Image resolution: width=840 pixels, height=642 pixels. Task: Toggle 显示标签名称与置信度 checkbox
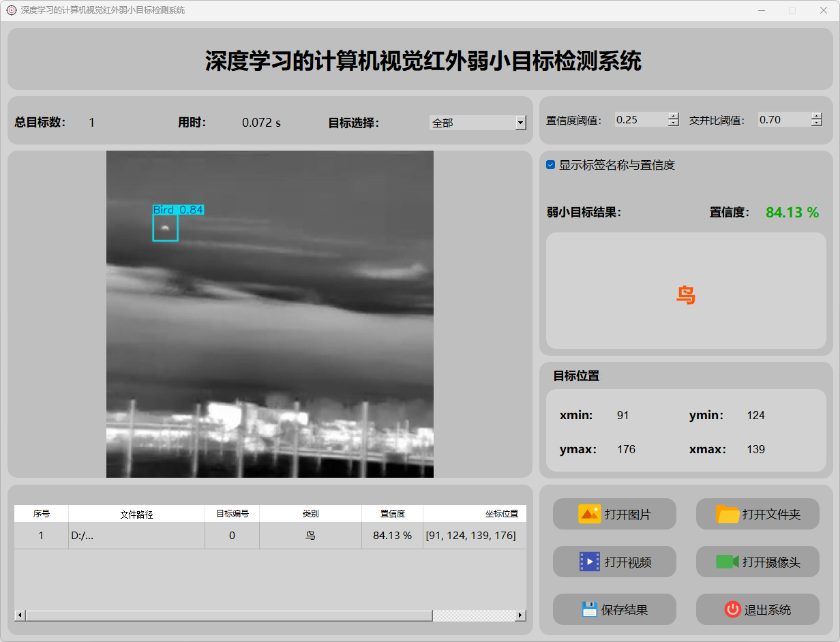(x=551, y=165)
